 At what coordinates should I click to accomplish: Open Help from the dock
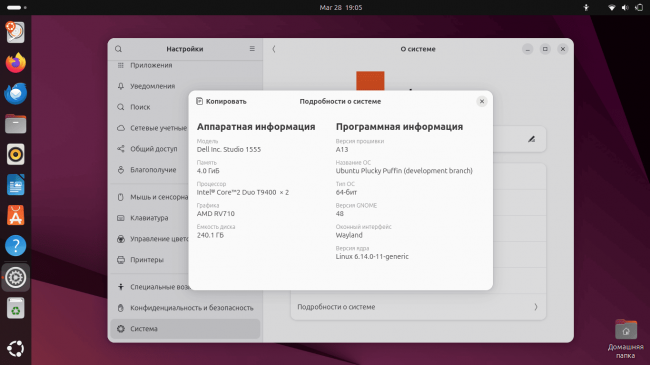point(15,246)
